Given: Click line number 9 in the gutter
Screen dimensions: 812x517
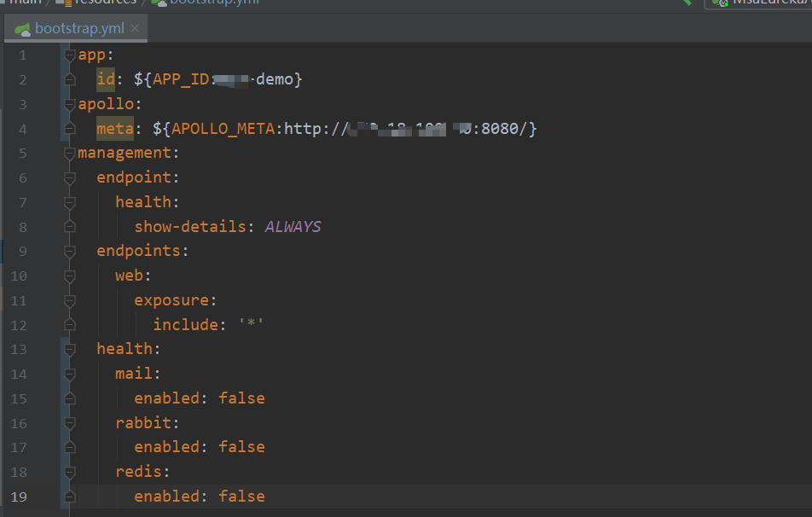Looking at the screenshot, I should pyautogui.click(x=23, y=251).
